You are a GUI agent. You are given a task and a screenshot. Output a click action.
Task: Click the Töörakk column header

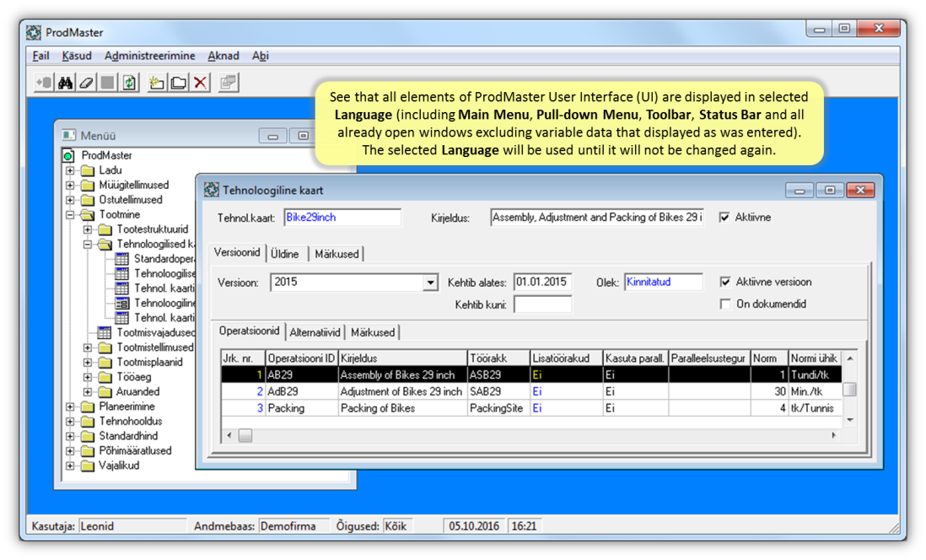point(498,358)
